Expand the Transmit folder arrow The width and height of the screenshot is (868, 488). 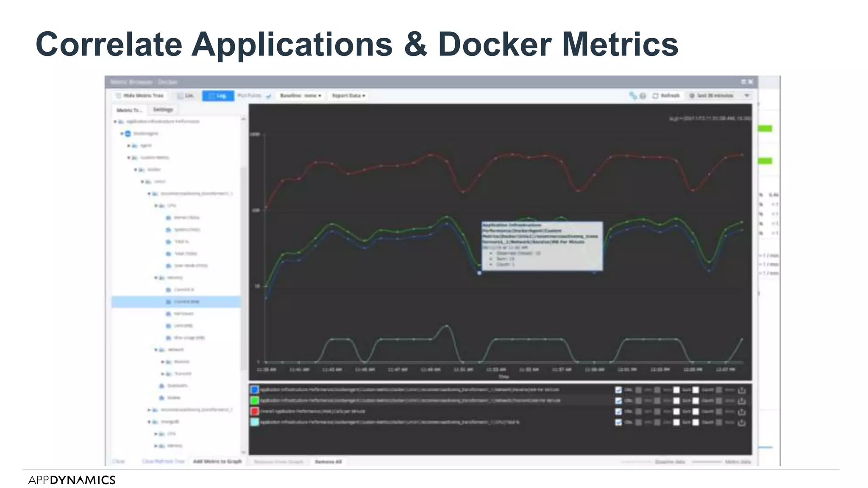[x=162, y=374]
